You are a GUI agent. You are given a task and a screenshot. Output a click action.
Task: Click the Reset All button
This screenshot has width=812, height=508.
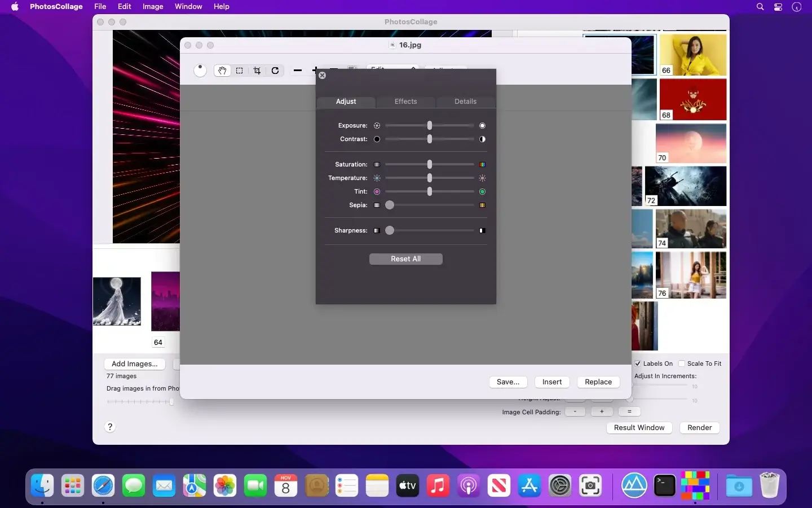[x=406, y=259]
